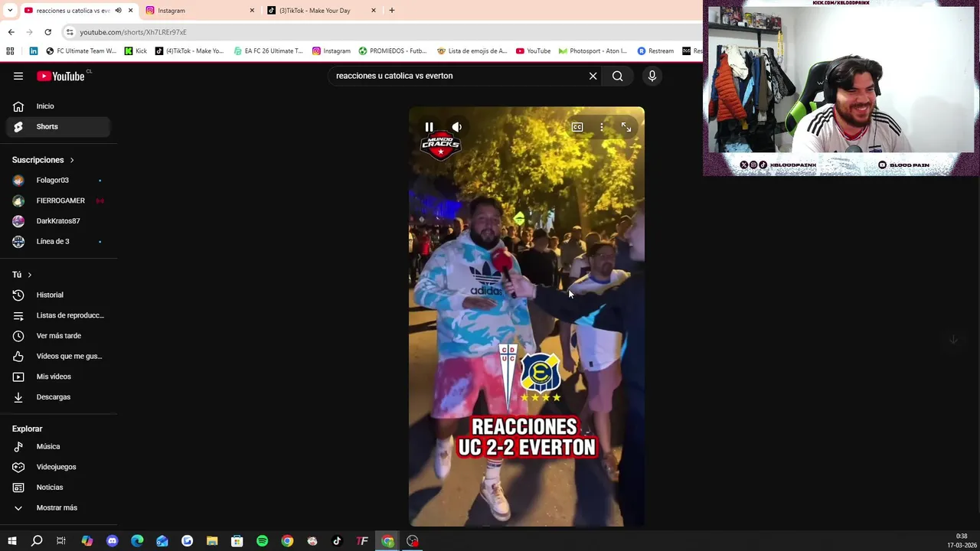Open the Kick bookmark

tap(136, 51)
